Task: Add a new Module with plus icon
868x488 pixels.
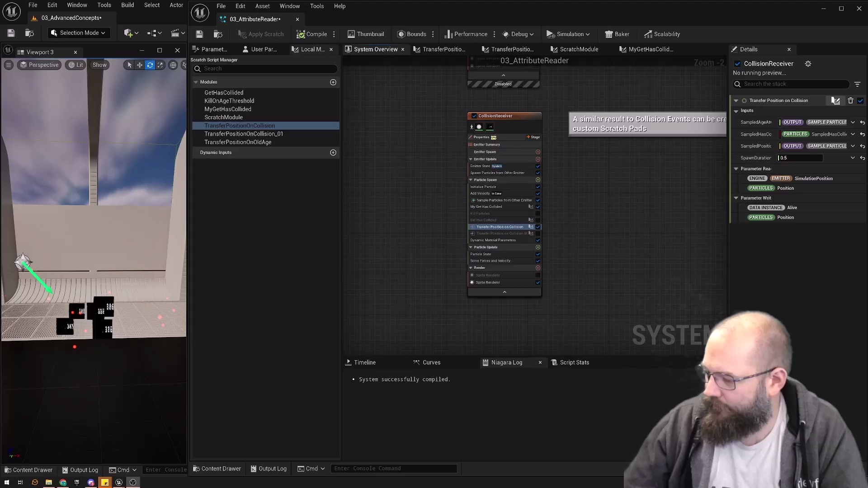Action: coord(333,82)
